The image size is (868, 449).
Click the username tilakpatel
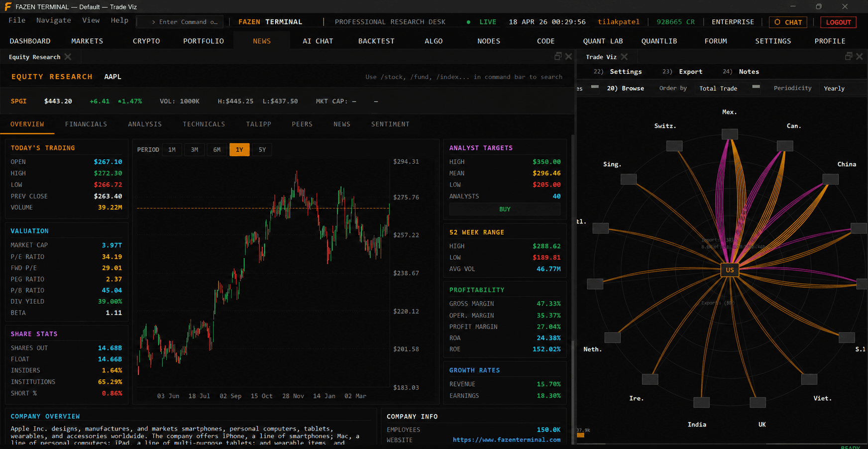(618, 22)
